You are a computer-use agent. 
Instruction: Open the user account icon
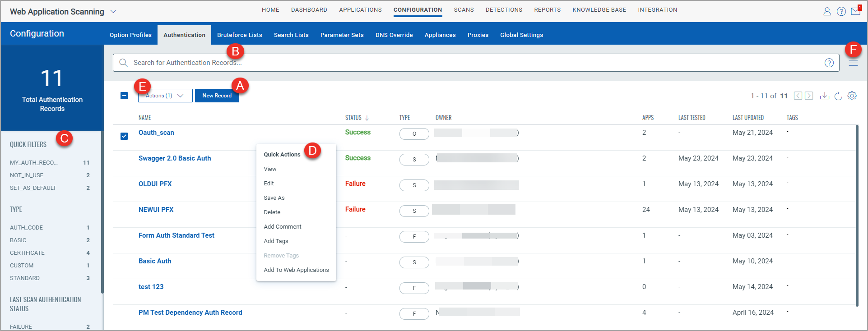[x=827, y=12]
